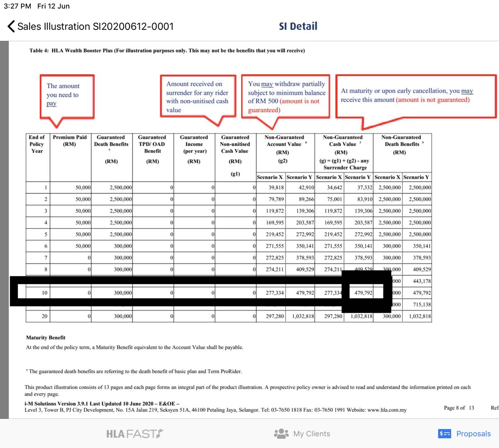Screen dimensions: 499x448
Task: Tap the HLA FAST logo
Action: [135, 434]
